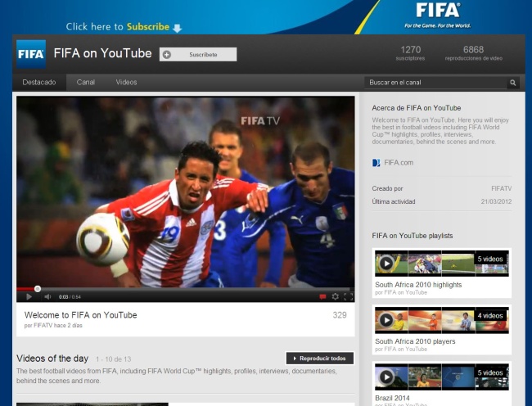Click the FIFA channel logo avatar
The width and height of the screenshot is (532, 406).
click(x=31, y=54)
